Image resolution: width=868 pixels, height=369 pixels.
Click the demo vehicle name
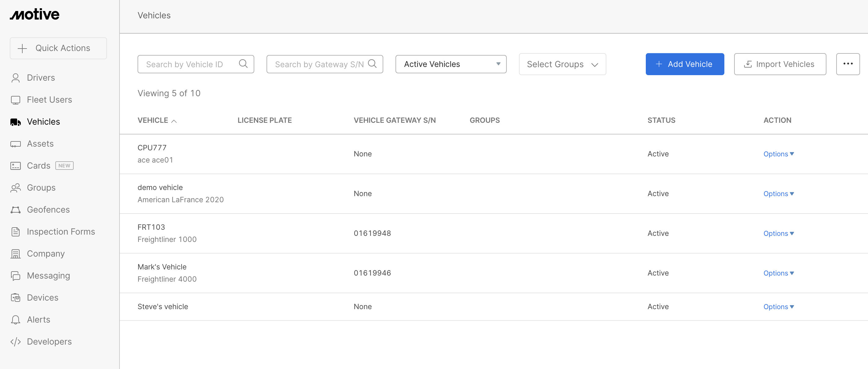[x=160, y=188]
